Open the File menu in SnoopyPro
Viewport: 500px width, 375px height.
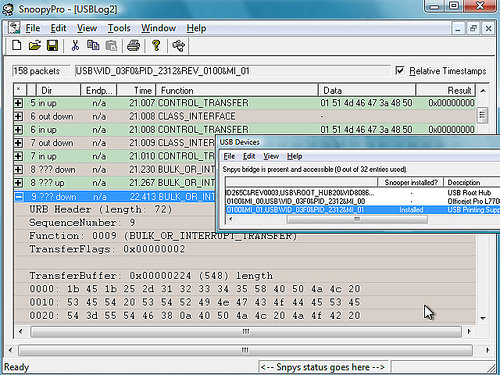point(33,28)
